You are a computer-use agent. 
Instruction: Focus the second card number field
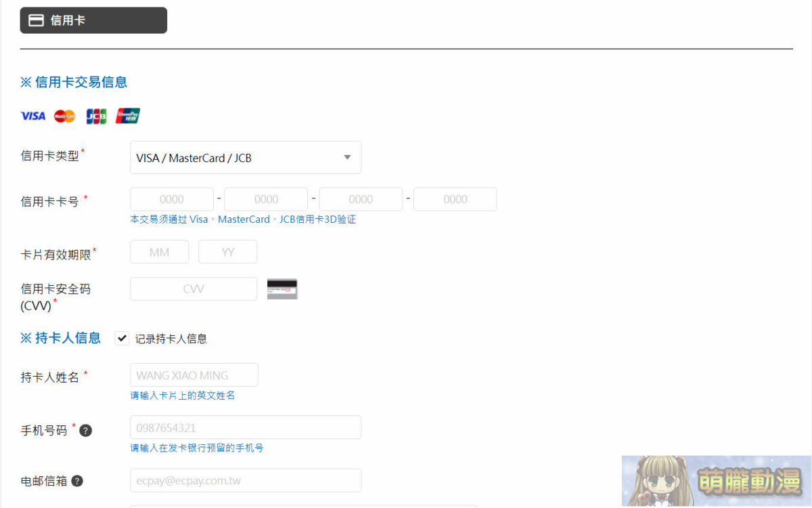tap(266, 199)
